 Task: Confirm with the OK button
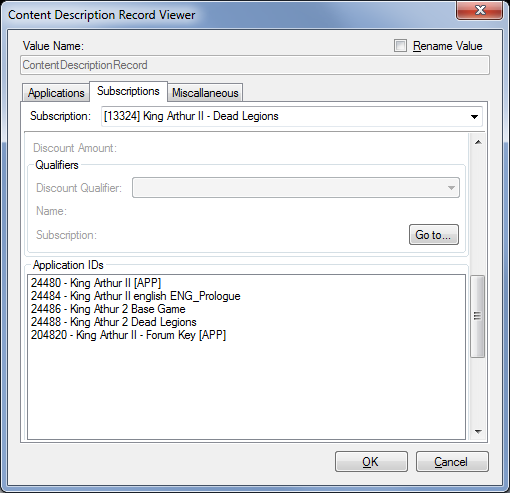coord(371,462)
